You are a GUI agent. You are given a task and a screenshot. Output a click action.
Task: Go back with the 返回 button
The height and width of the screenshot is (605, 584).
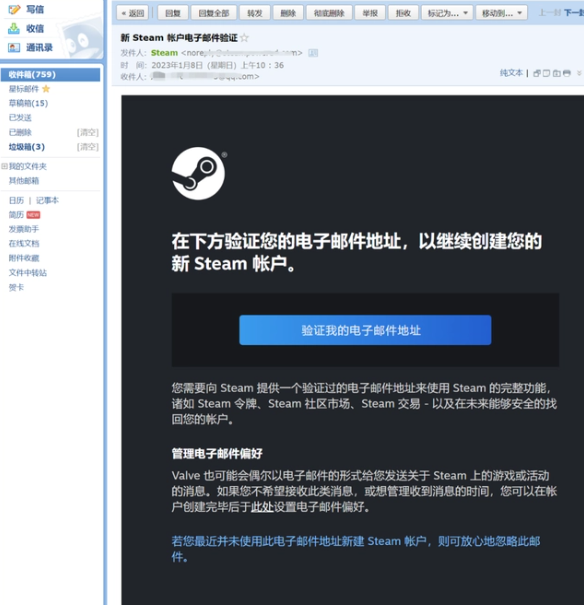click(x=132, y=14)
